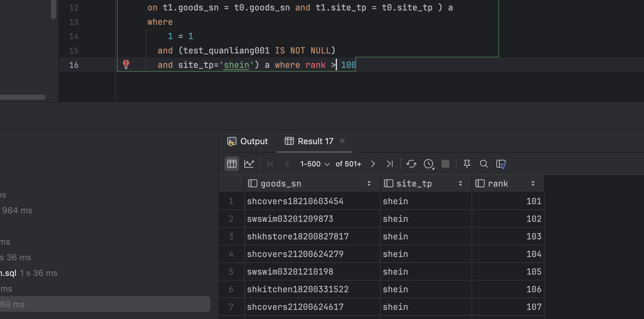Select rank cell with value 103

tap(508, 236)
